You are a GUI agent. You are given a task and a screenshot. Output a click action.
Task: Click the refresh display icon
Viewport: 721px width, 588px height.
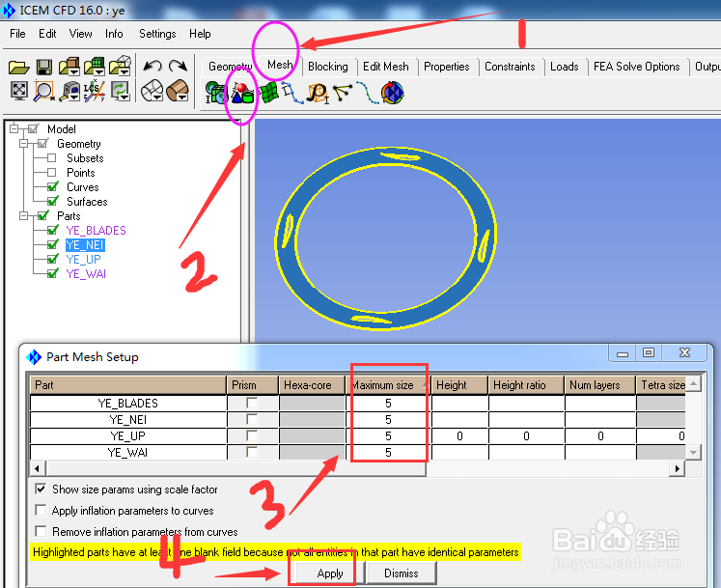[x=120, y=91]
